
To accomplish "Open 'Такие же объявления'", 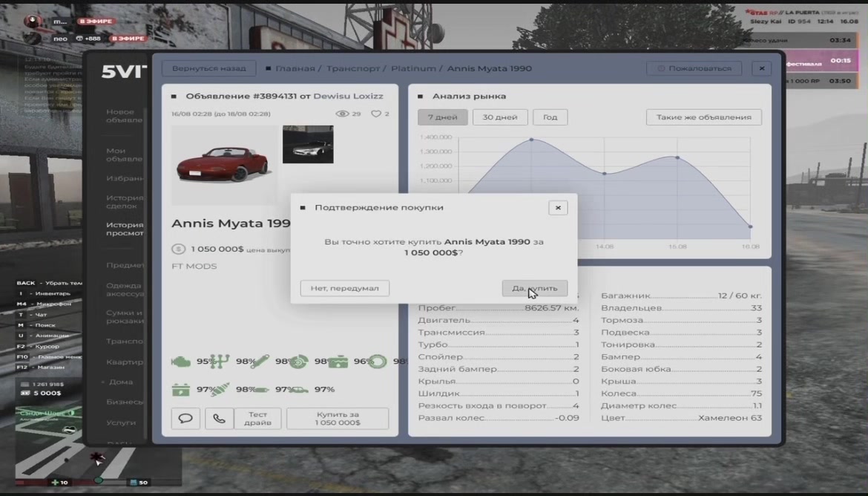I will [703, 117].
